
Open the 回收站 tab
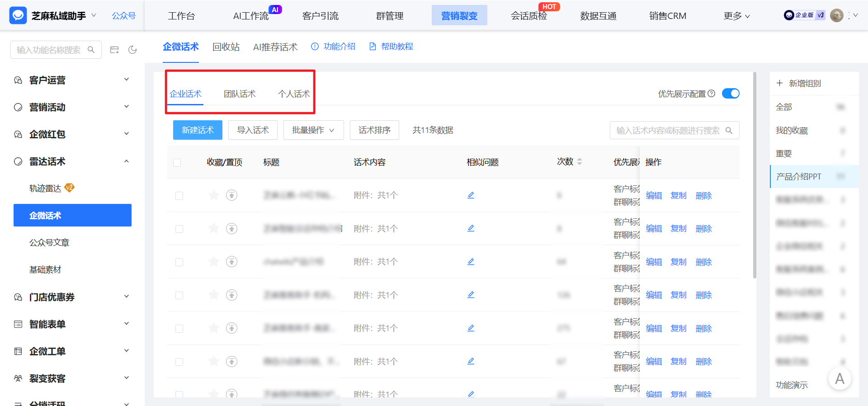point(226,47)
